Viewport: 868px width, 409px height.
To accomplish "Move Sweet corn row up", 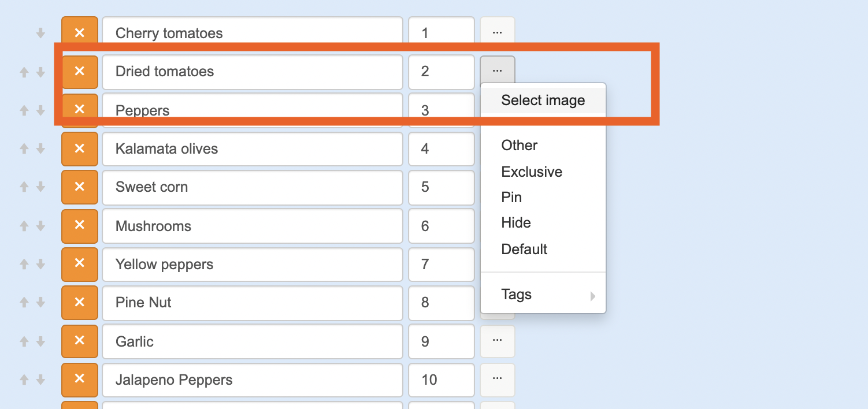I will [x=24, y=187].
